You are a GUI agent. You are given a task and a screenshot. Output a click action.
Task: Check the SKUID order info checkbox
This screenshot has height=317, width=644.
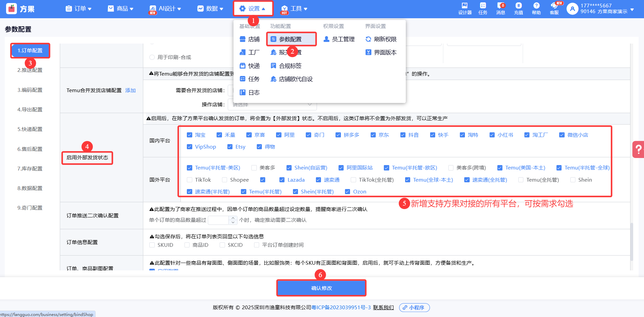click(x=152, y=245)
